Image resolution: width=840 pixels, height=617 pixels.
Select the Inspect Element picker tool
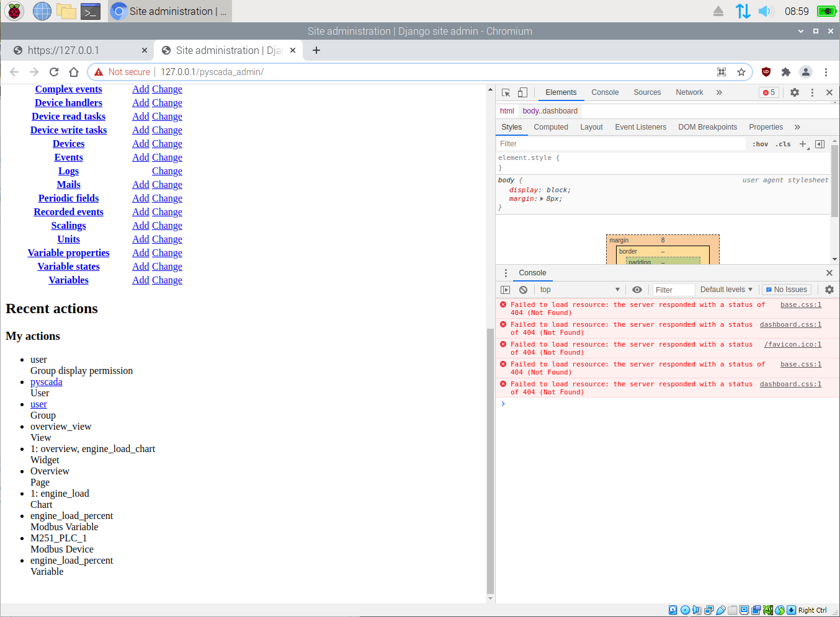(506, 92)
